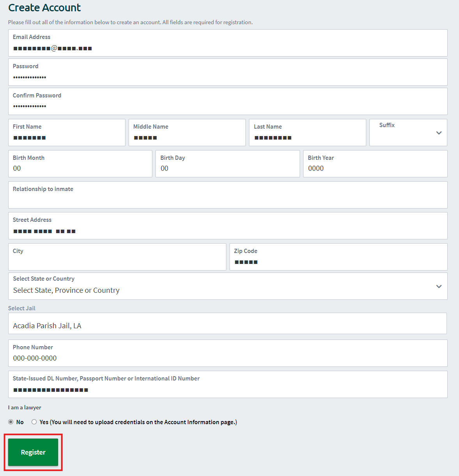Image resolution: width=459 pixels, height=476 pixels.
Task: Click the Last Name field
Action: [307, 133]
